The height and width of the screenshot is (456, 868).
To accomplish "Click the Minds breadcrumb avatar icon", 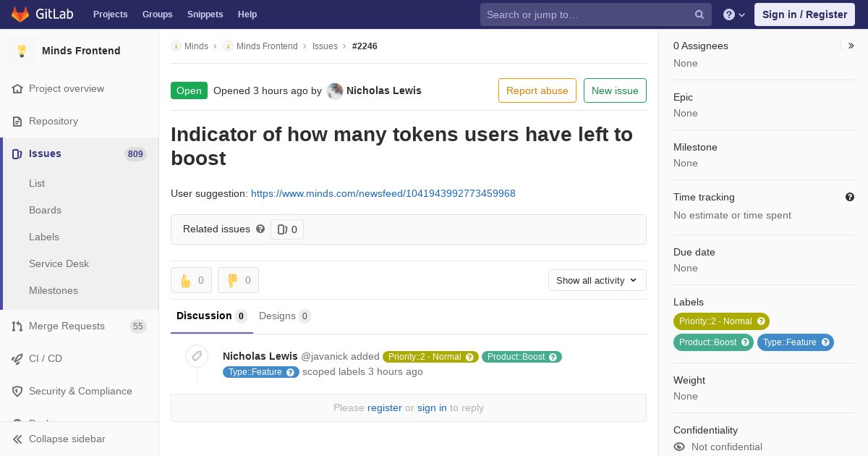I will 176,46.
